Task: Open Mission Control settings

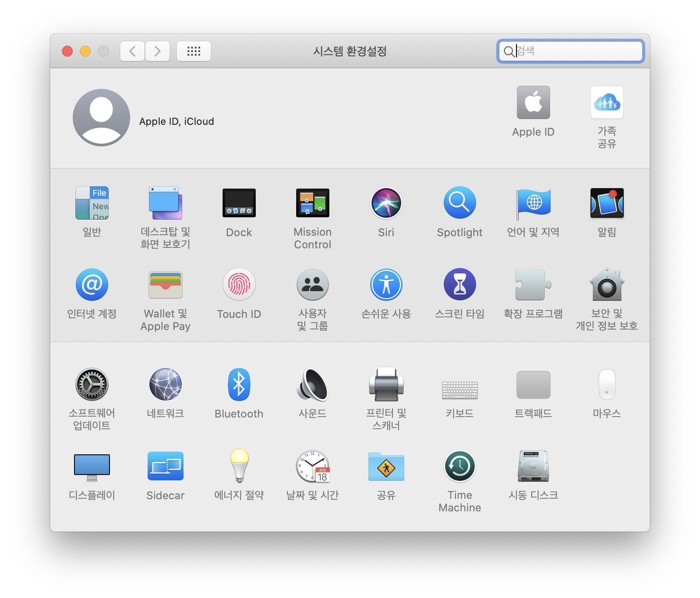Action: click(x=312, y=203)
